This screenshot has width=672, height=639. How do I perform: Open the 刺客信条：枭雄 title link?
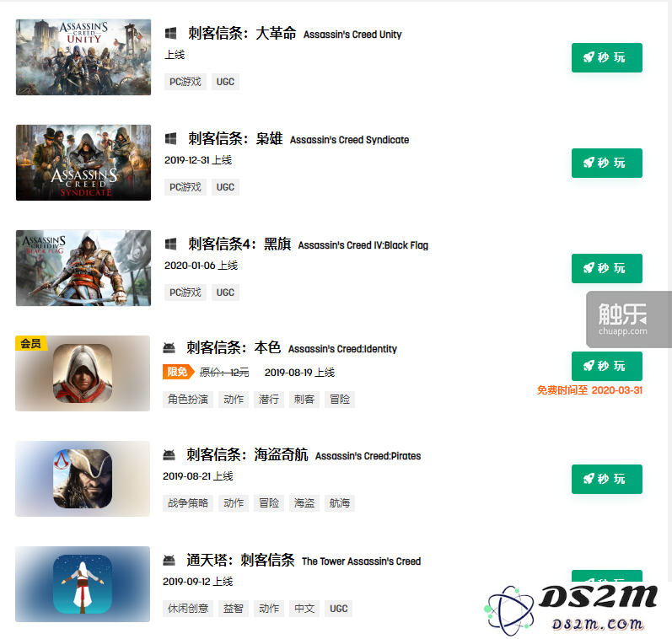point(235,139)
